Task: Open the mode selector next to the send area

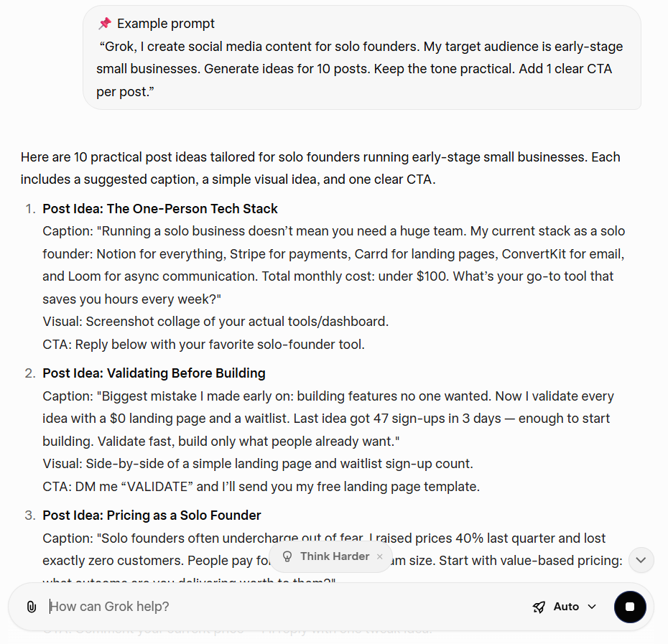Action: [x=567, y=607]
